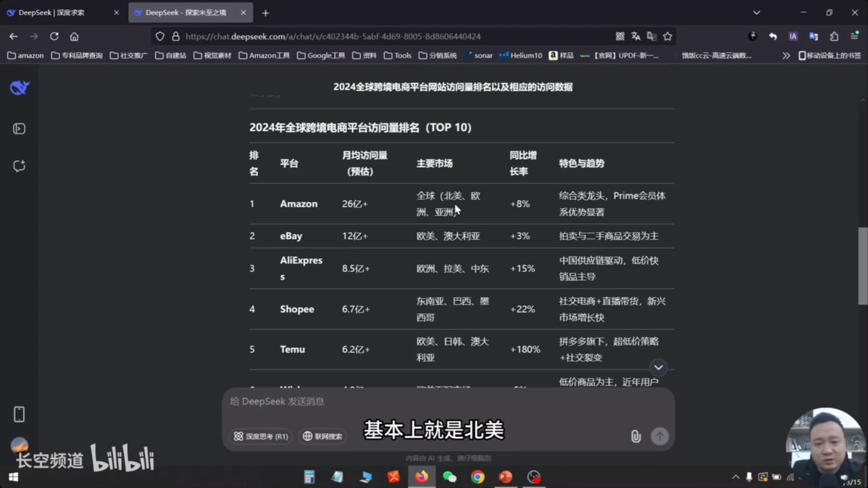Open the Google工具 bookmark folder
The width and height of the screenshot is (868, 488).
pos(321,55)
